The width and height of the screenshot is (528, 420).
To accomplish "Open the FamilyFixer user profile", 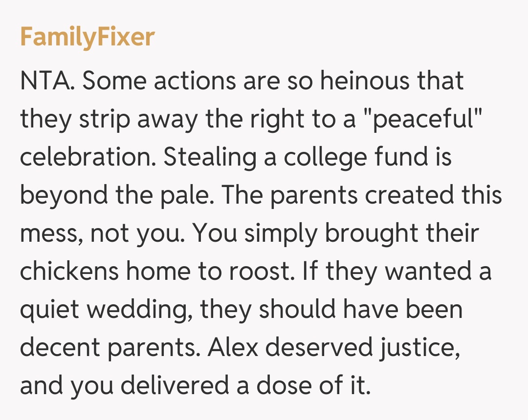I will coord(88,37).
